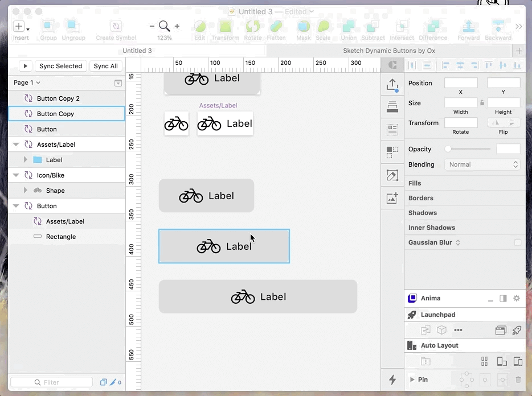532x396 pixels.
Task: Toggle the inspector panel icon at top
Action: [x=392, y=65]
